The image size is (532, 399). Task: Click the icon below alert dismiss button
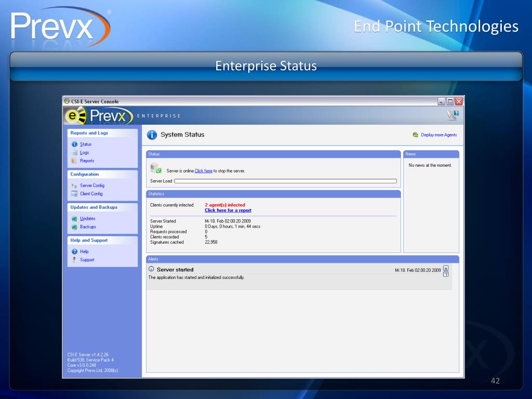click(x=446, y=274)
